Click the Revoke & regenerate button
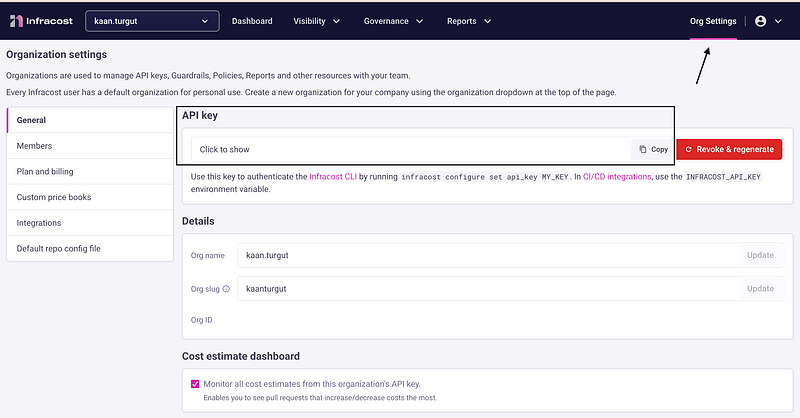This screenshot has height=418, width=800. coord(729,149)
